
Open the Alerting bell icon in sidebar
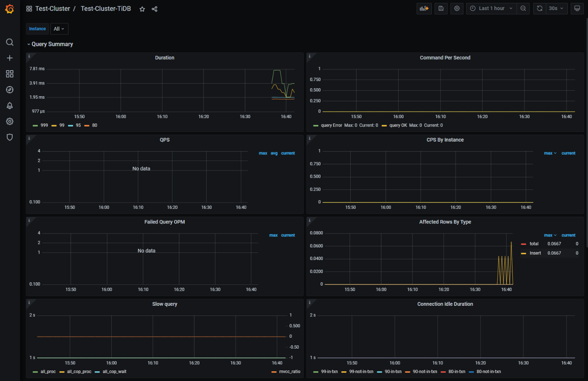pyautogui.click(x=10, y=105)
